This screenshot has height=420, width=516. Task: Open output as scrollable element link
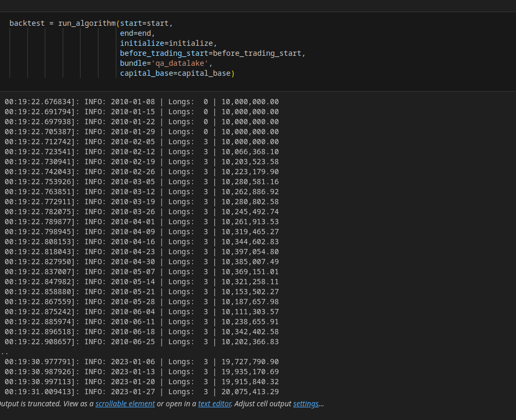[x=125, y=404]
